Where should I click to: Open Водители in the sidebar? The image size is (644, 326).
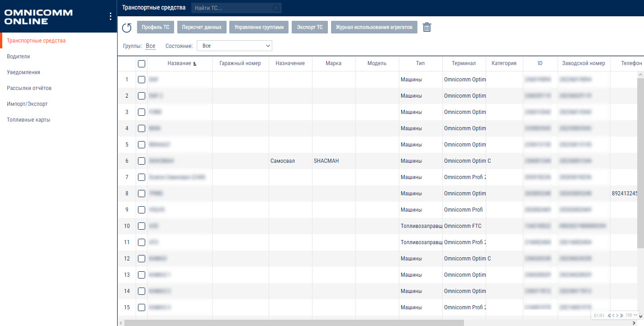click(19, 57)
